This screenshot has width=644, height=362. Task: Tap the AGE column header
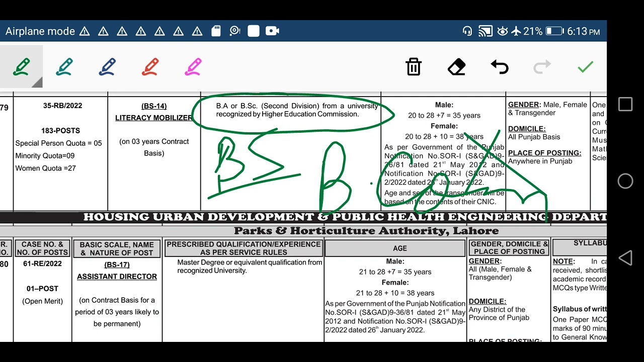click(400, 248)
